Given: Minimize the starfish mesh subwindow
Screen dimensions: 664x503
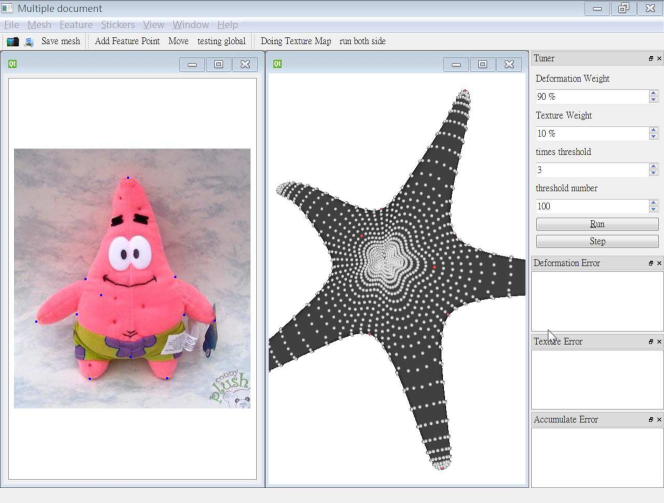Looking at the screenshot, I should pos(456,64).
